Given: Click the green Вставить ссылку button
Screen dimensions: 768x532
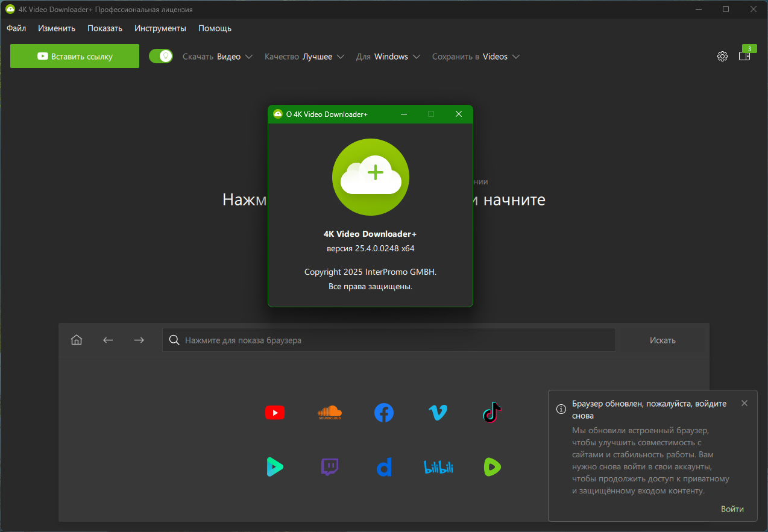Looking at the screenshot, I should pyautogui.click(x=75, y=56).
